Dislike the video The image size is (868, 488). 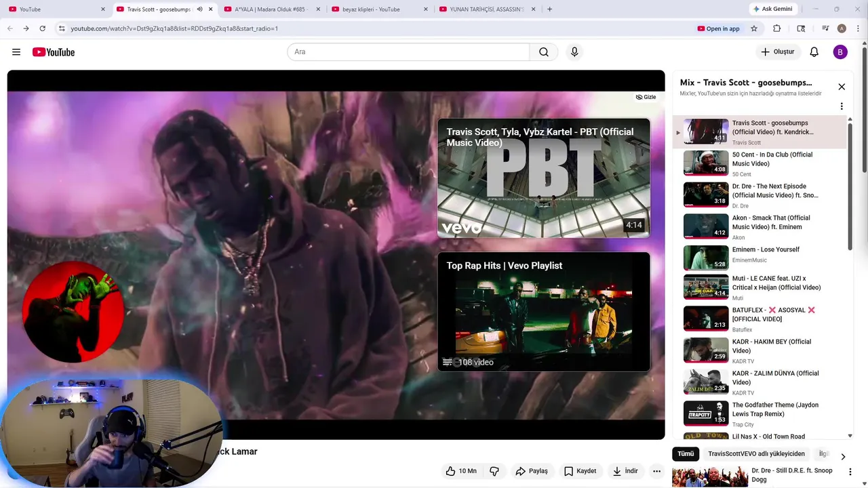(494, 470)
